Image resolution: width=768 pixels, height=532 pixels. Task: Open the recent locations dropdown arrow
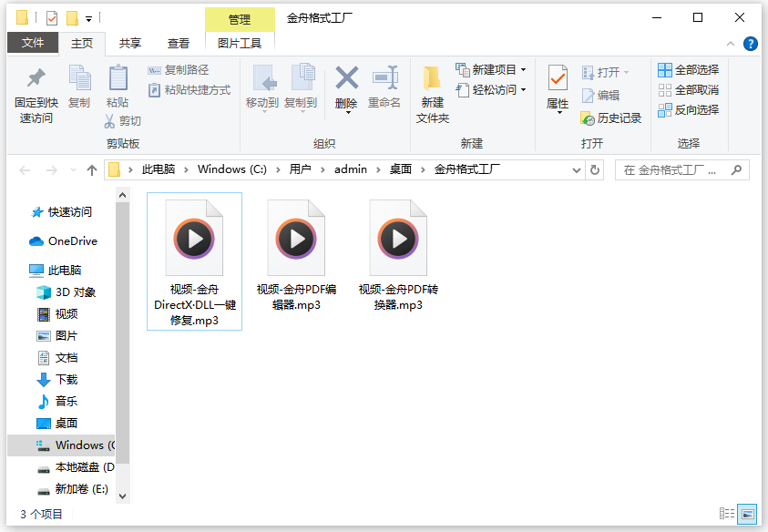(73, 170)
